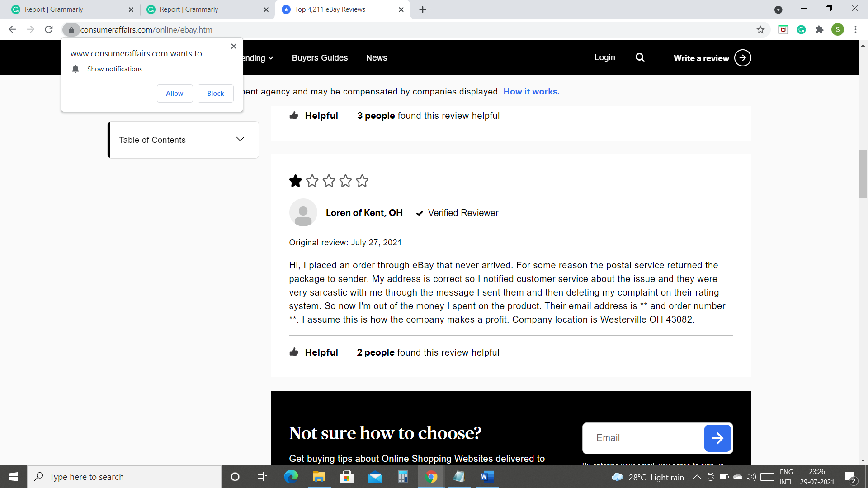This screenshot has height=488, width=868.
Task: Click the OneDrive cloud tray icon
Action: click(x=738, y=477)
